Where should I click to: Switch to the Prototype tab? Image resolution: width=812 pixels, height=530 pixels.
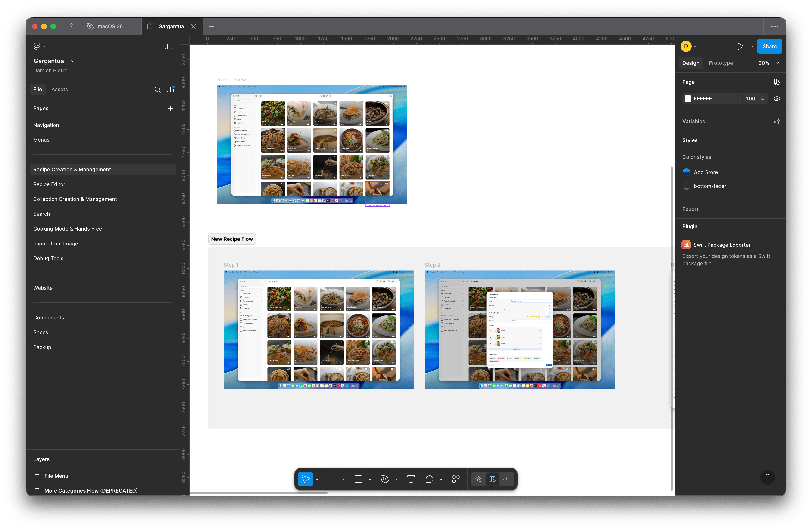[x=721, y=63]
